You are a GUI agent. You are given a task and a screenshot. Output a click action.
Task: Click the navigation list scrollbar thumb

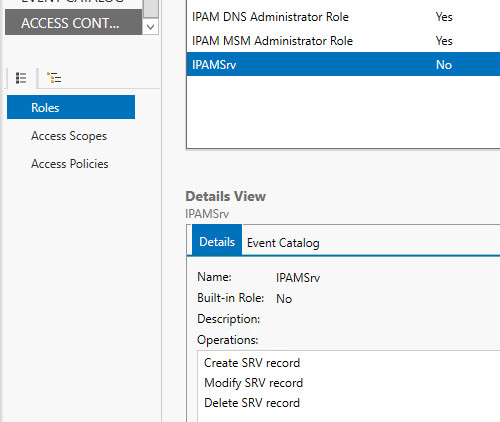[151, 9]
